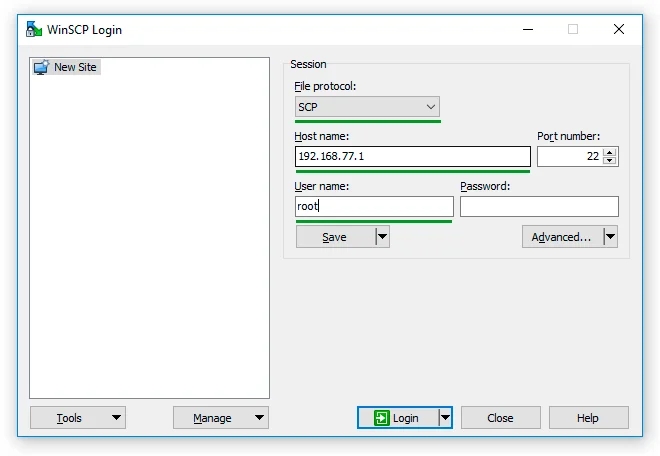The image size is (660, 456).
Task: Open Help
Action: coord(588,418)
